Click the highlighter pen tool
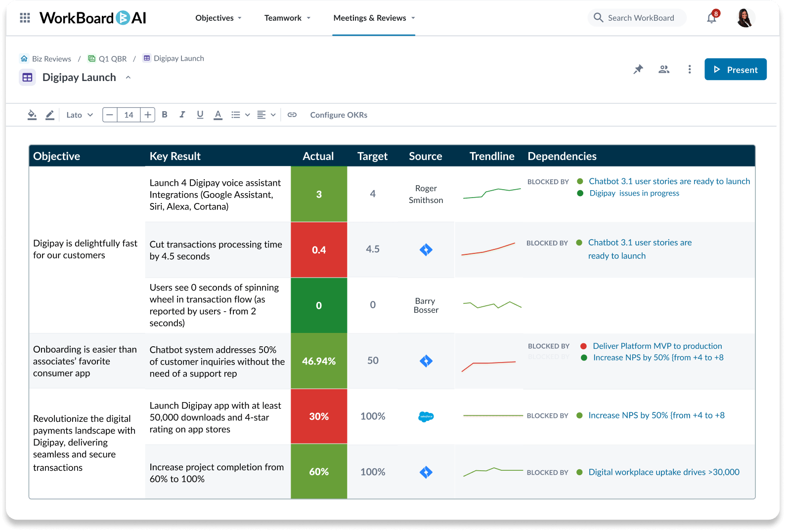The image size is (786, 532). click(50, 115)
